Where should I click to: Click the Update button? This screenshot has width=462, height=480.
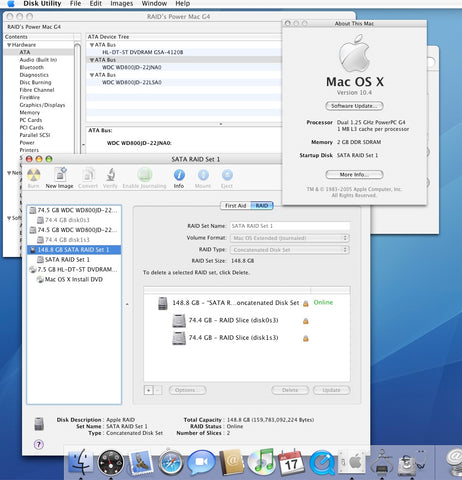331,390
